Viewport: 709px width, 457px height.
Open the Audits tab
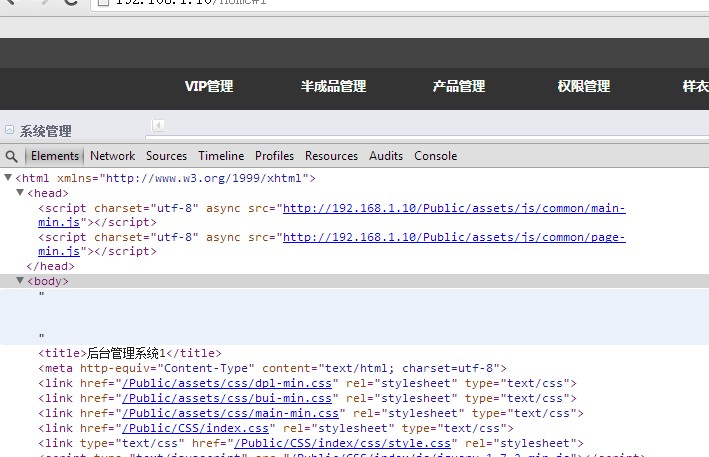point(386,156)
